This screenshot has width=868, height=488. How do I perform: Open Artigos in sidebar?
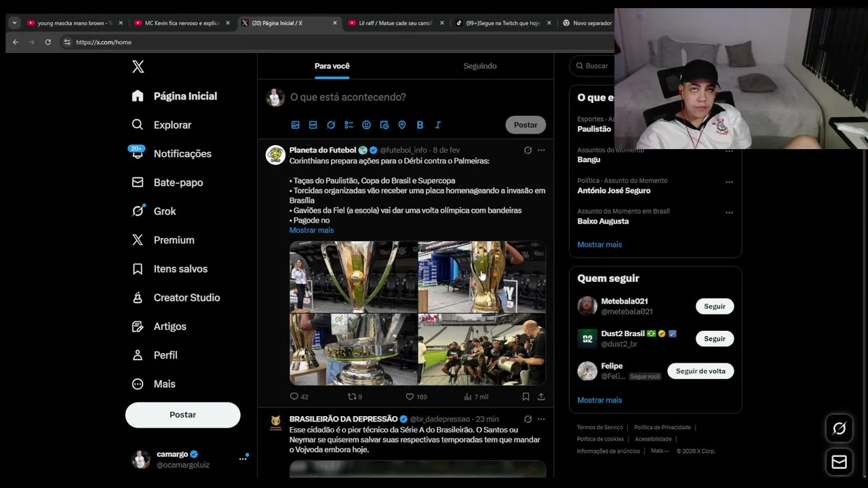[159, 327]
